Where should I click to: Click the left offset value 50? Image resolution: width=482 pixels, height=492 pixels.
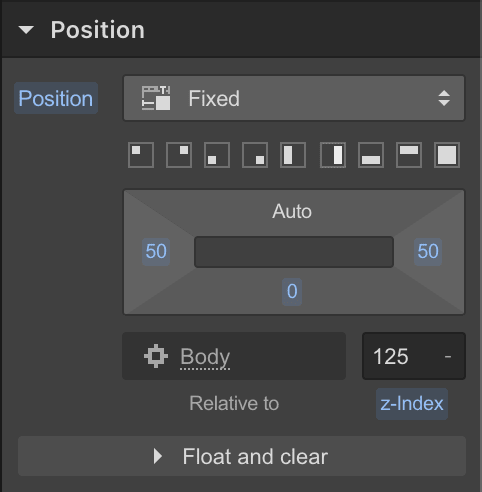156,252
